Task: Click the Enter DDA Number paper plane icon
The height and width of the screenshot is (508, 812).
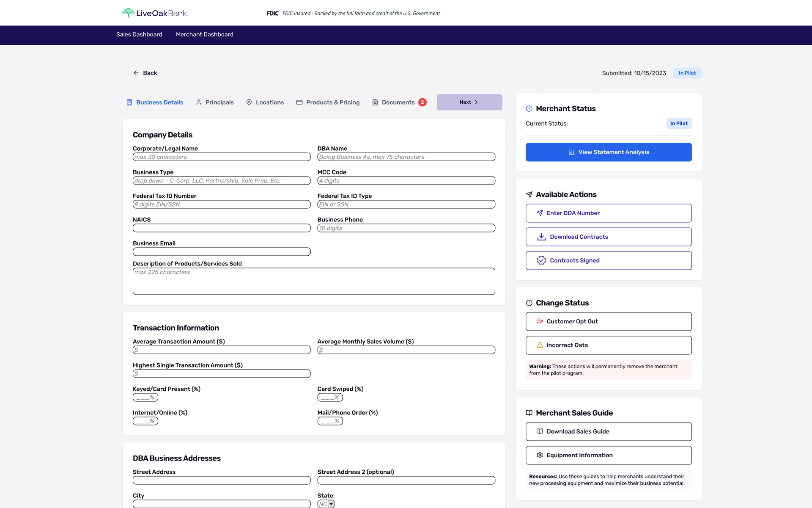Action: pyautogui.click(x=540, y=213)
